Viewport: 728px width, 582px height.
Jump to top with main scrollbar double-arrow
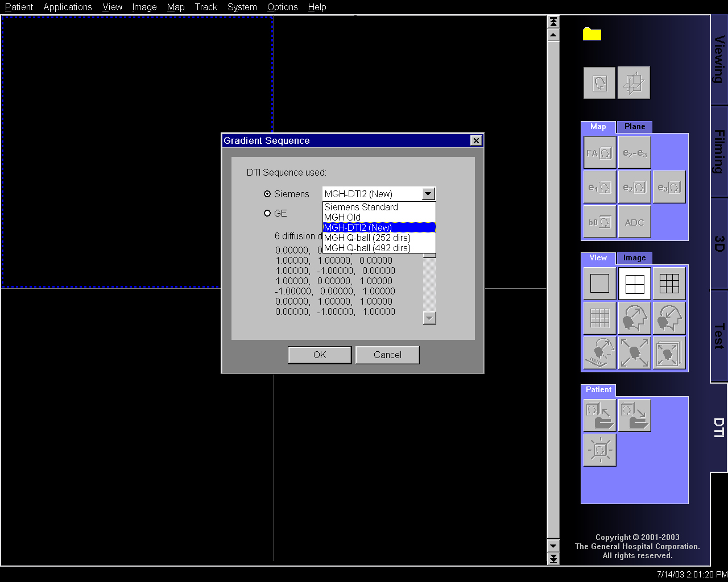(553, 22)
